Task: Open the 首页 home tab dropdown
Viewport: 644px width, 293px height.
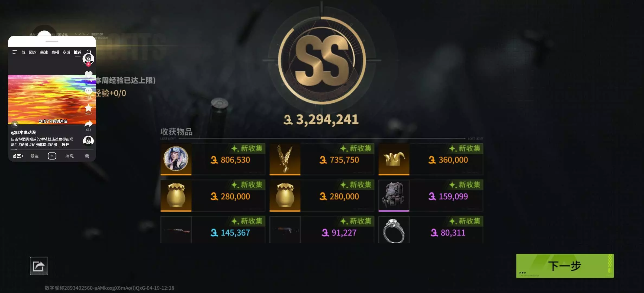Action: [x=18, y=156]
